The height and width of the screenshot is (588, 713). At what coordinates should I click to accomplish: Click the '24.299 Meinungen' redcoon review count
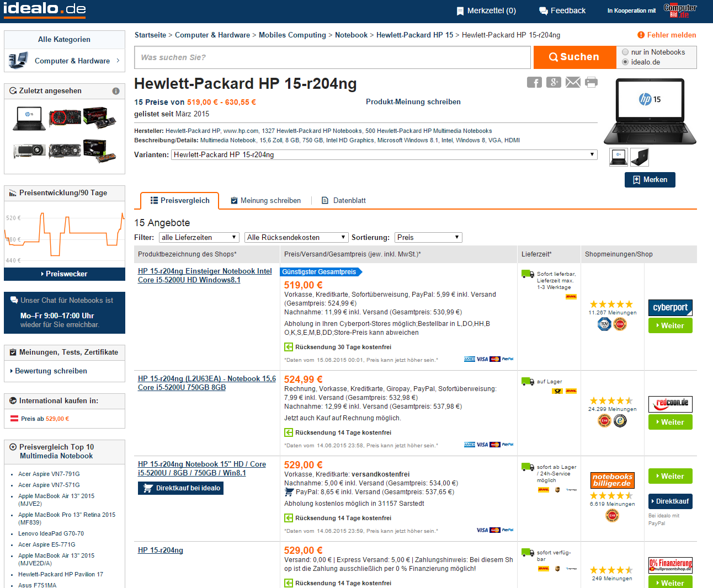pos(612,409)
